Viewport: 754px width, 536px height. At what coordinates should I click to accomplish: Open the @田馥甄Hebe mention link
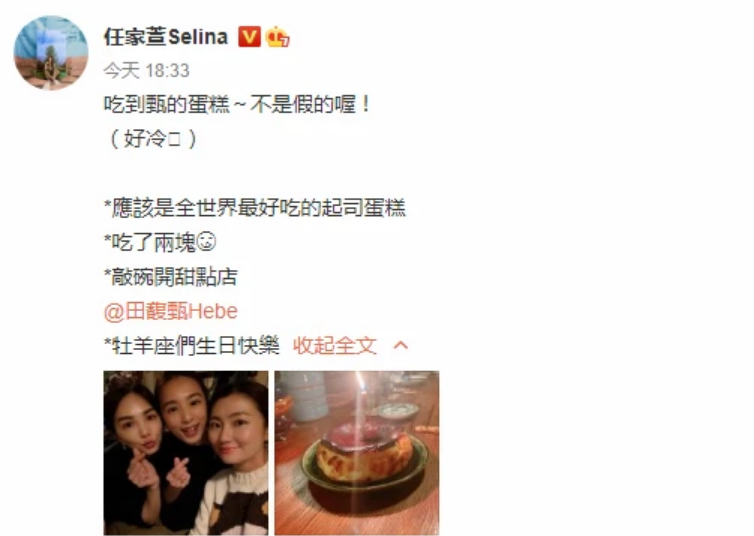coord(171,312)
